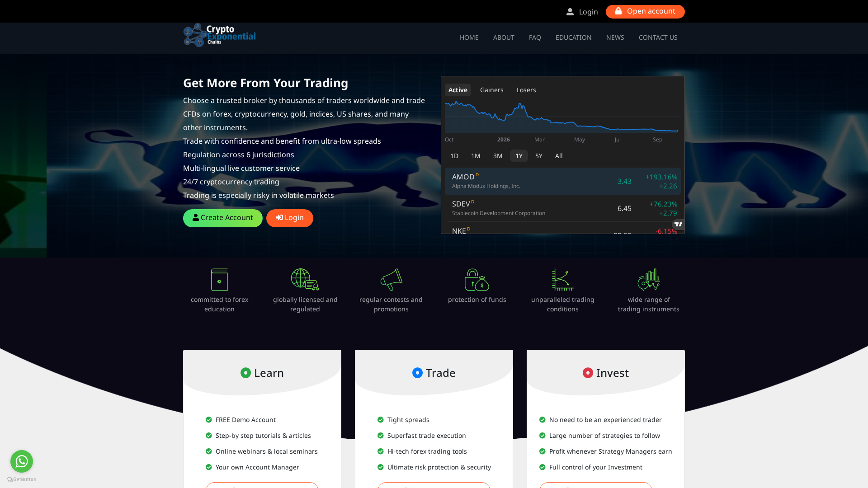868x488 pixels.
Task: Click 'FREE Demo Account' in Learn card
Action: coord(245,420)
